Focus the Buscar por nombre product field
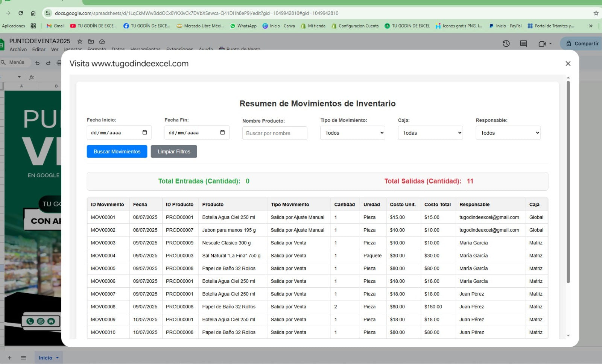Viewport: 602px width, 364px height. pyautogui.click(x=275, y=133)
